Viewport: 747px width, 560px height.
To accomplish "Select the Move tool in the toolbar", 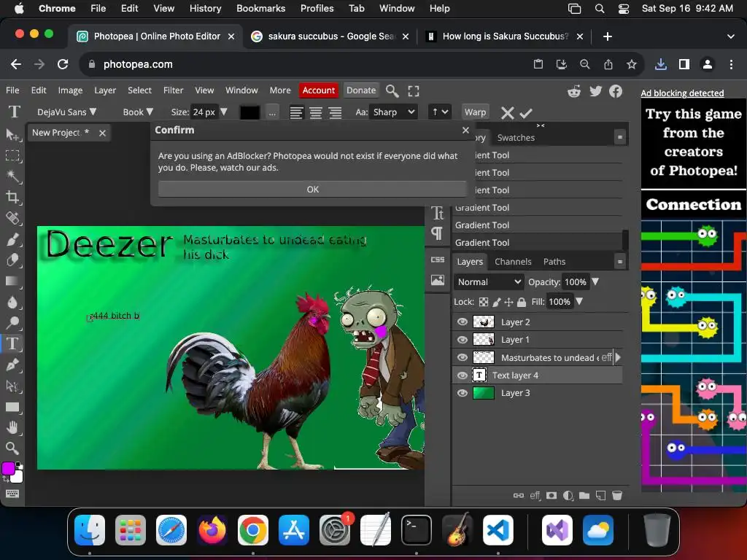I will point(12,135).
